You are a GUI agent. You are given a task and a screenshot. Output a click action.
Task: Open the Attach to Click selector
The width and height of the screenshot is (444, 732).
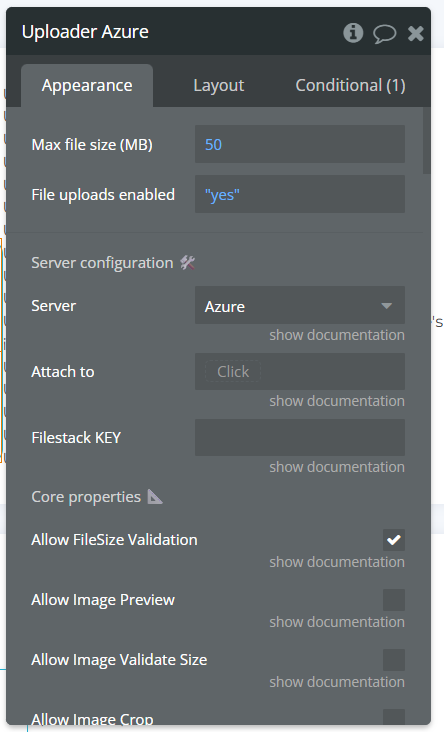tap(233, 372)
